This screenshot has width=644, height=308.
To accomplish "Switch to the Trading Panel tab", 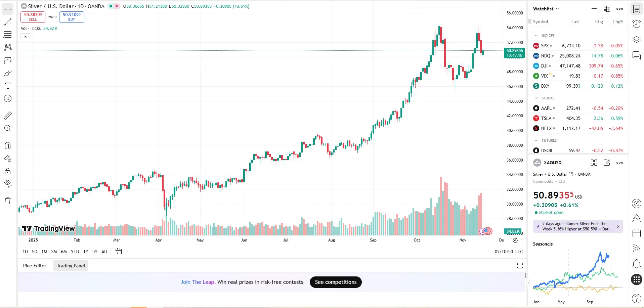I will click(x=71, y=266).
